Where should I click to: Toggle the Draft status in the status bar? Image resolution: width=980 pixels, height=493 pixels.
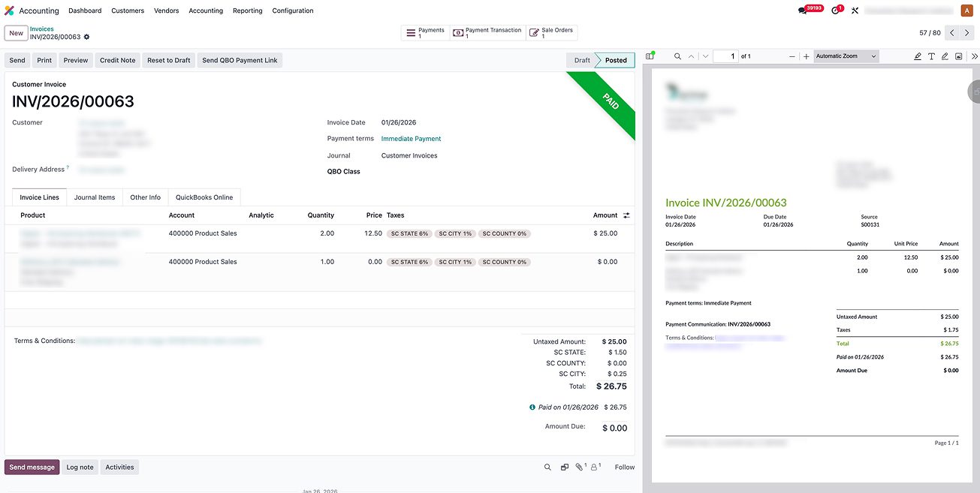582,60
